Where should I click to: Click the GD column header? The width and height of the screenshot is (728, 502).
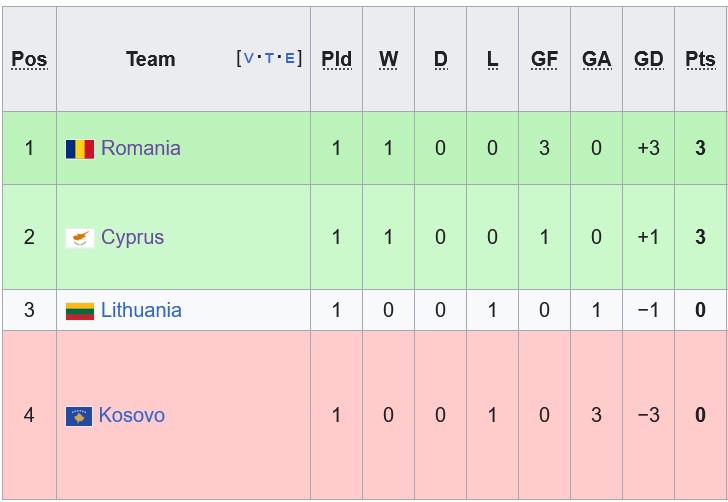coord(648,59)
